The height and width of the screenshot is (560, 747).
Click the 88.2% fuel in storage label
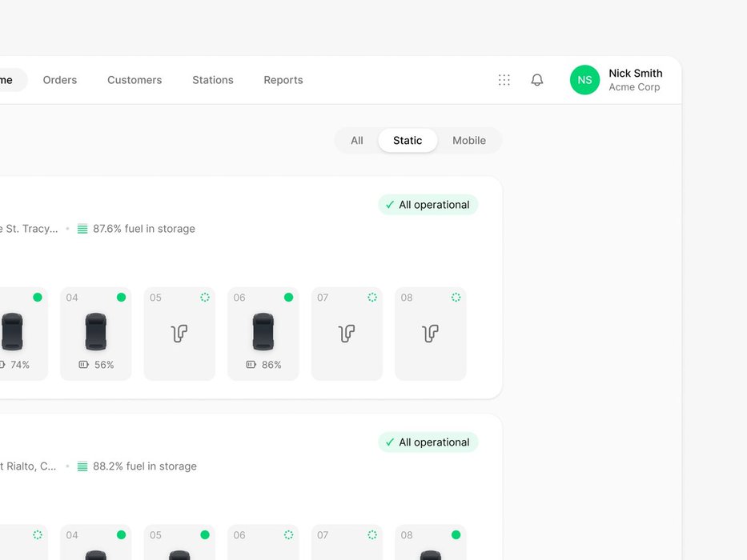pyautogui.click(x=144, y=466)
